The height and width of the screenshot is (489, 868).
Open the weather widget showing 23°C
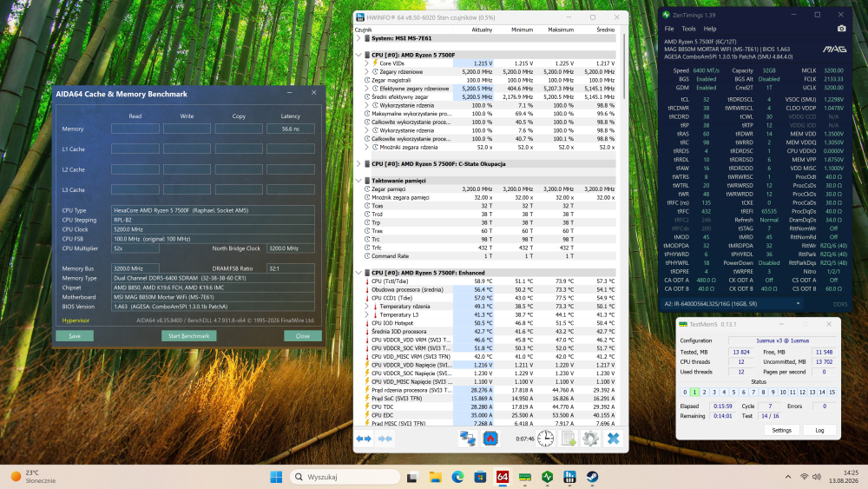(x=35, y=477)
